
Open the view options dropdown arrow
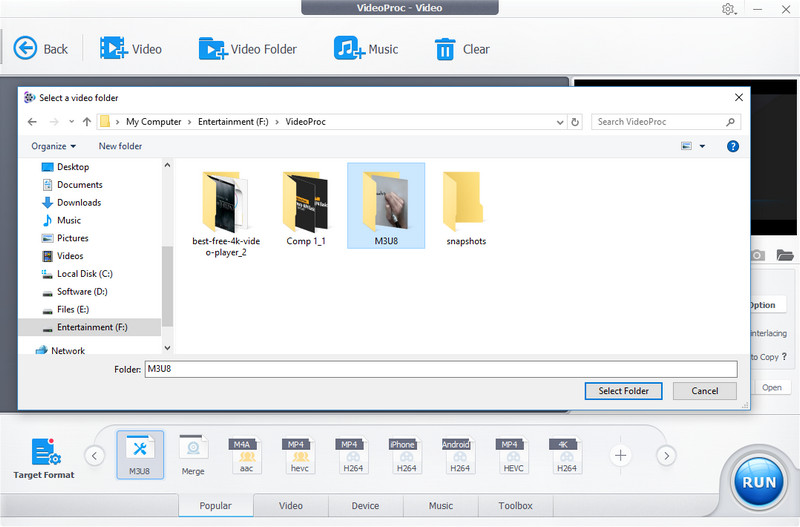click(702, 146)
